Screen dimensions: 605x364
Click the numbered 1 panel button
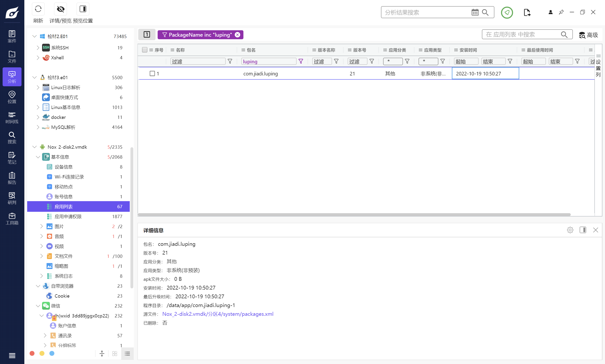(x=147, y=34)
